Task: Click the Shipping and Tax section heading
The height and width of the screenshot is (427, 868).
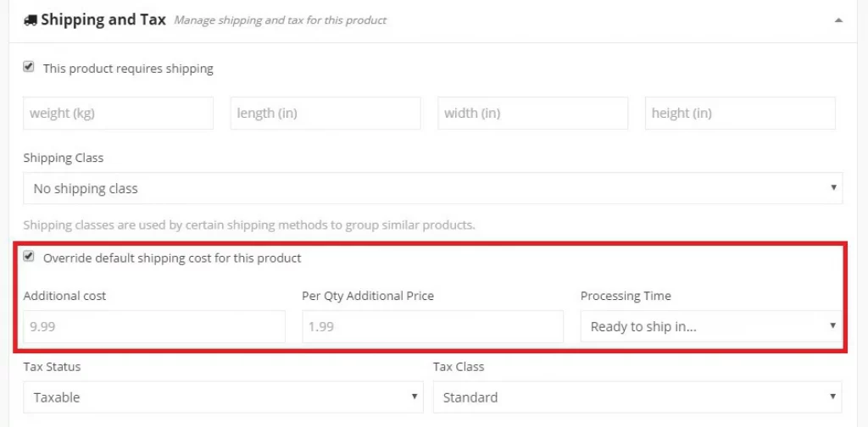Action: (103, 20)
